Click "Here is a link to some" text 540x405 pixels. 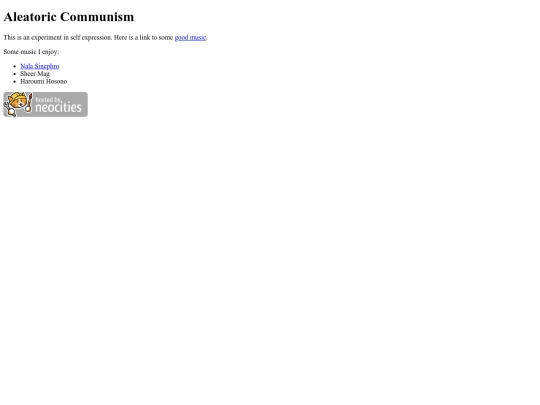click(144, 38)
